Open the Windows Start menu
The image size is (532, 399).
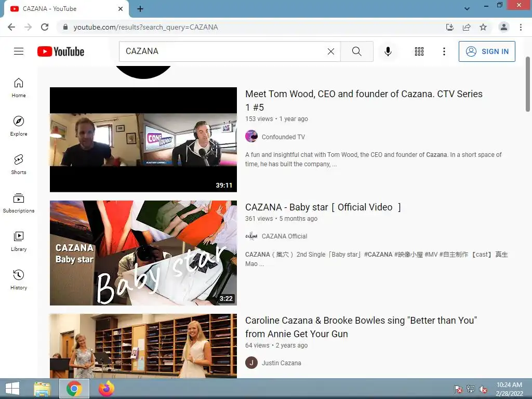pyautogui.click(x=12, y=389)
